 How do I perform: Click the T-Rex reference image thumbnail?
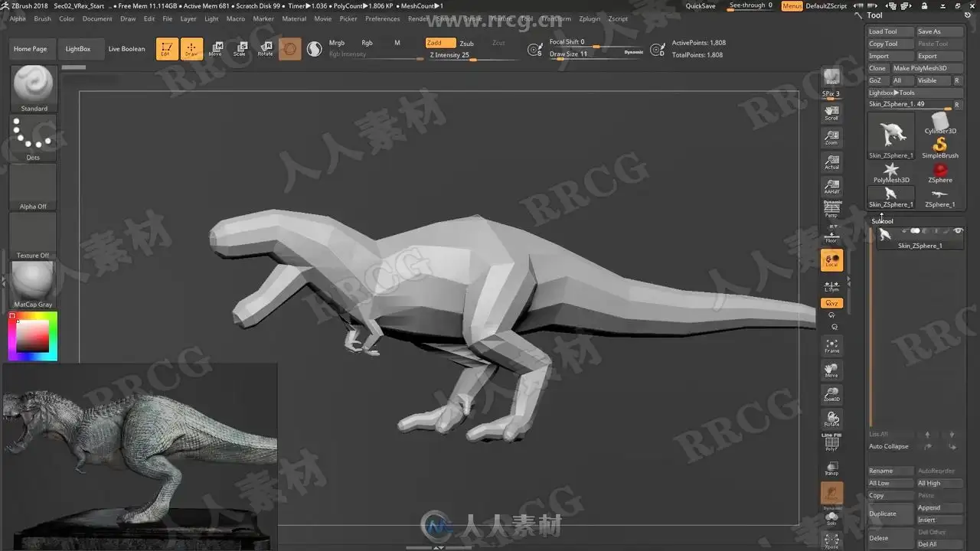[x=138, y=457]
